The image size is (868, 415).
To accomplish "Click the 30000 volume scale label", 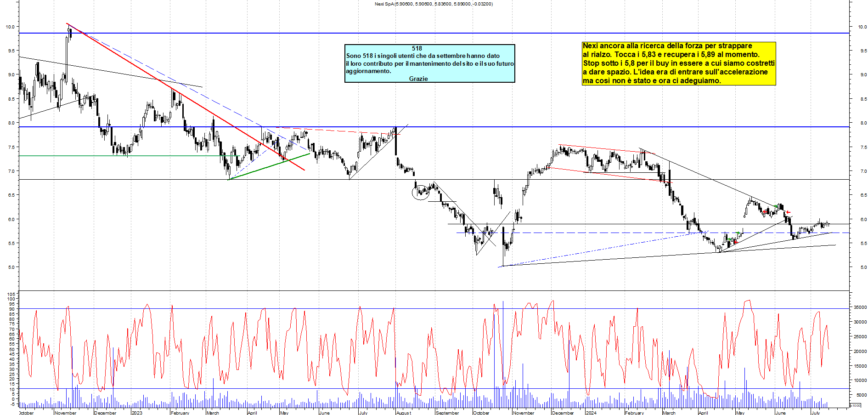I will 860,322.
